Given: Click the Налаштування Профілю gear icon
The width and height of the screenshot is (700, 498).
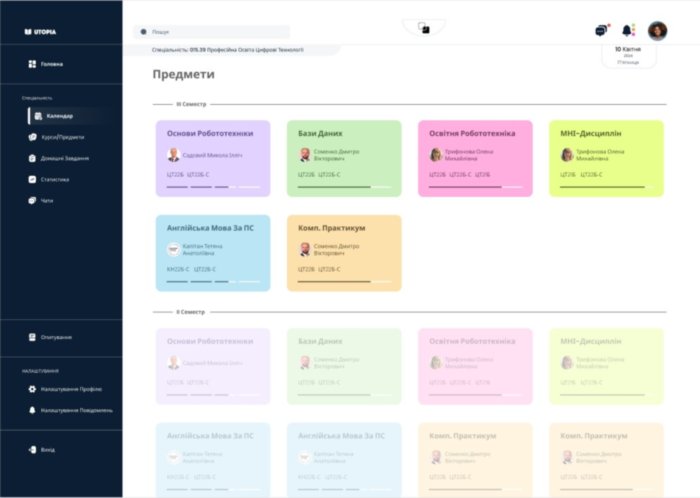Looking at the screenshot, I should click(32, 389).
